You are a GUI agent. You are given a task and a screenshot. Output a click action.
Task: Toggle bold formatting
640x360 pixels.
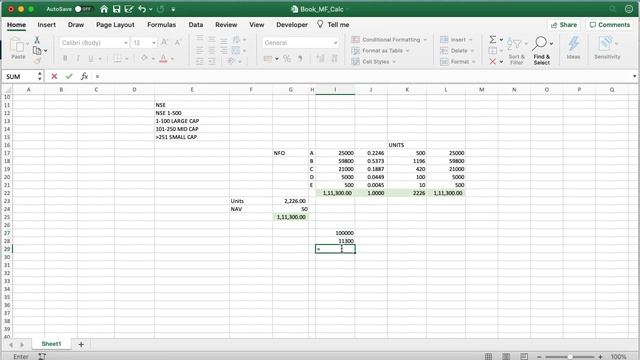(x=65, y=59)
